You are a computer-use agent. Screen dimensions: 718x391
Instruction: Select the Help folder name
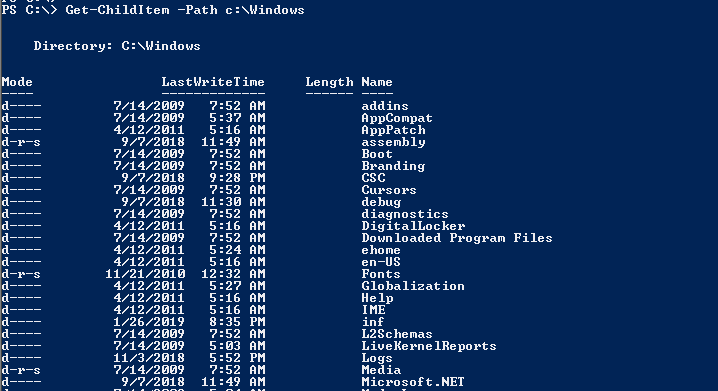(x=377, y=298)
